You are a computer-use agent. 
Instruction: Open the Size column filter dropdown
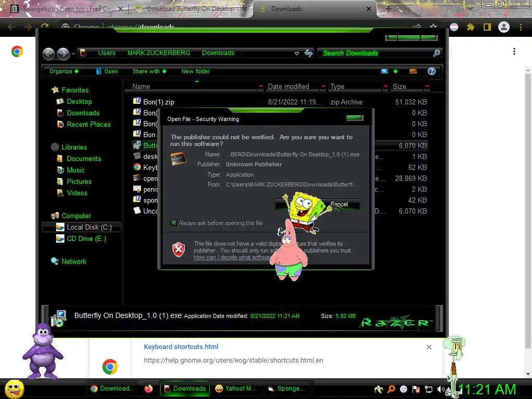427,87
